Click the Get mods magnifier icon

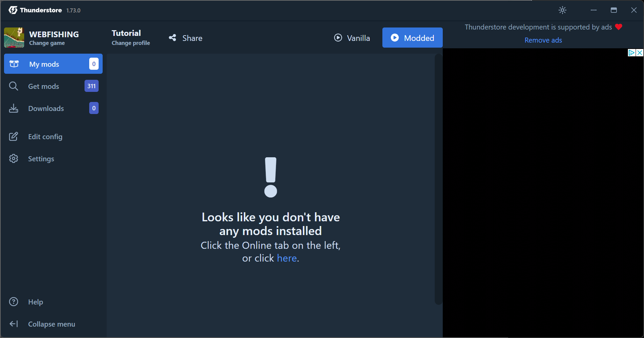13,86
